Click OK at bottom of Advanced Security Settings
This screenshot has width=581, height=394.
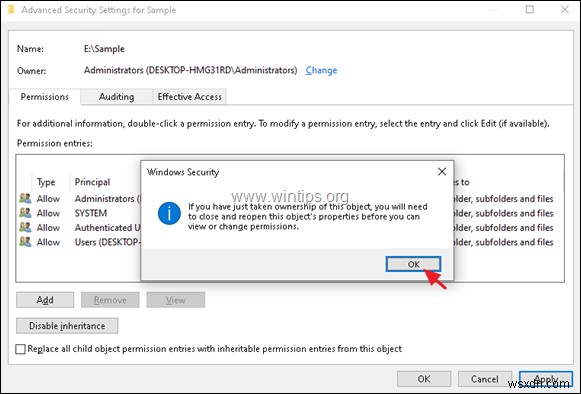[424, 379]
